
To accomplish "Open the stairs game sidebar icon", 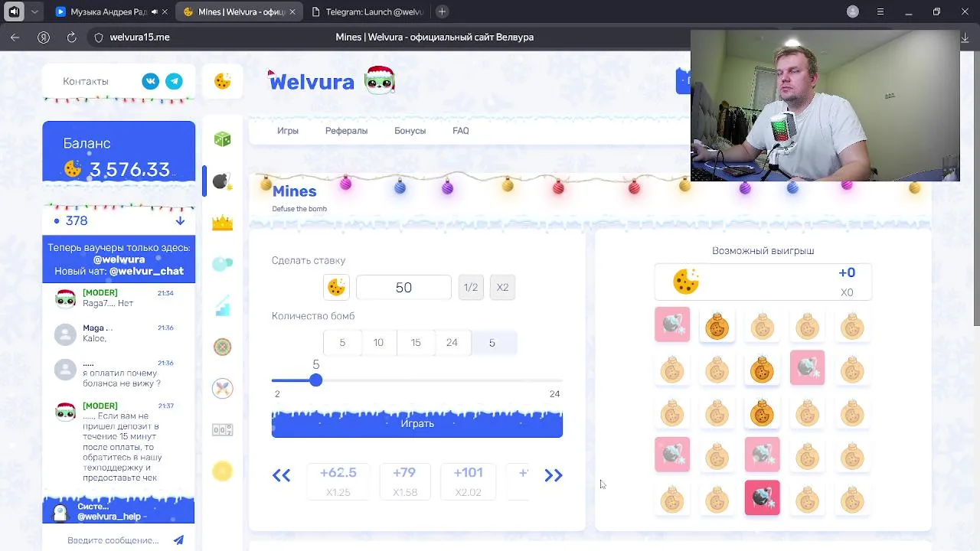I will coord(222,305).
